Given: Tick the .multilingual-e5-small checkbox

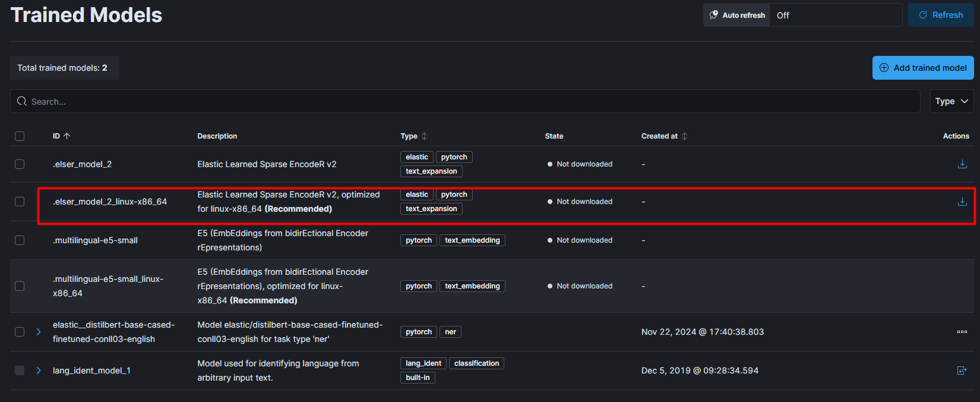Looking at the screenshot, I should (x=20, y=240).
